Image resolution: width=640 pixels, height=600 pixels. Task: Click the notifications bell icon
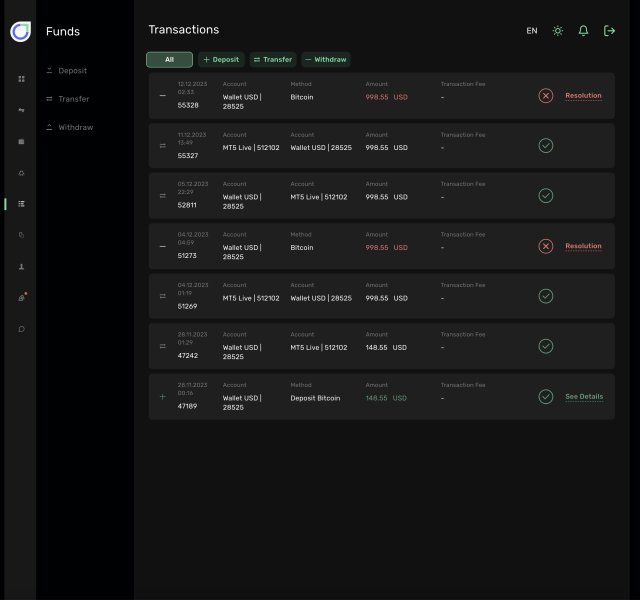pos(583,31)
